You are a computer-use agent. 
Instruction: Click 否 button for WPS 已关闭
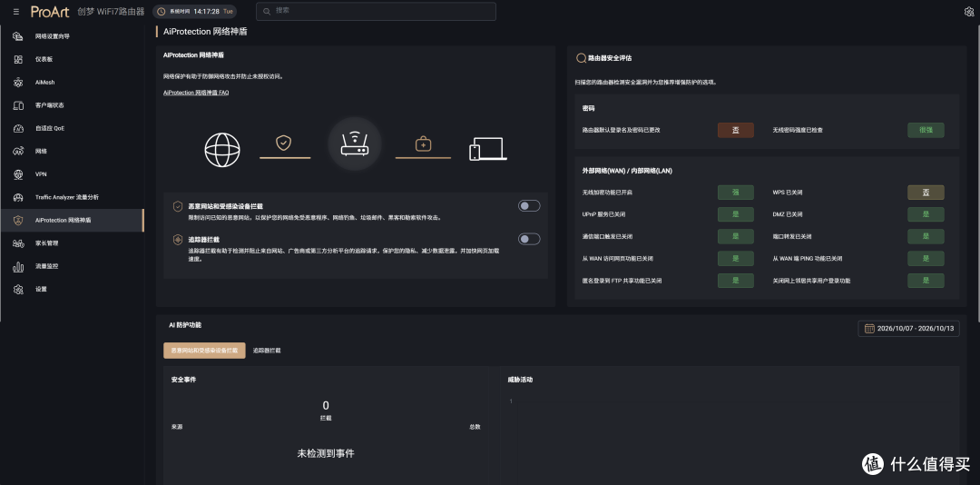click(x=926, y=193)
